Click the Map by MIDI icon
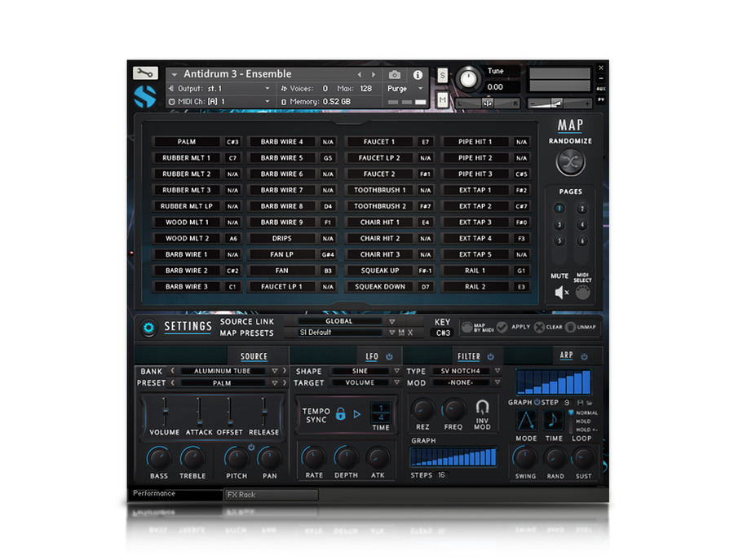Viewport: 734px width, 560px height. tap(467, 327)
